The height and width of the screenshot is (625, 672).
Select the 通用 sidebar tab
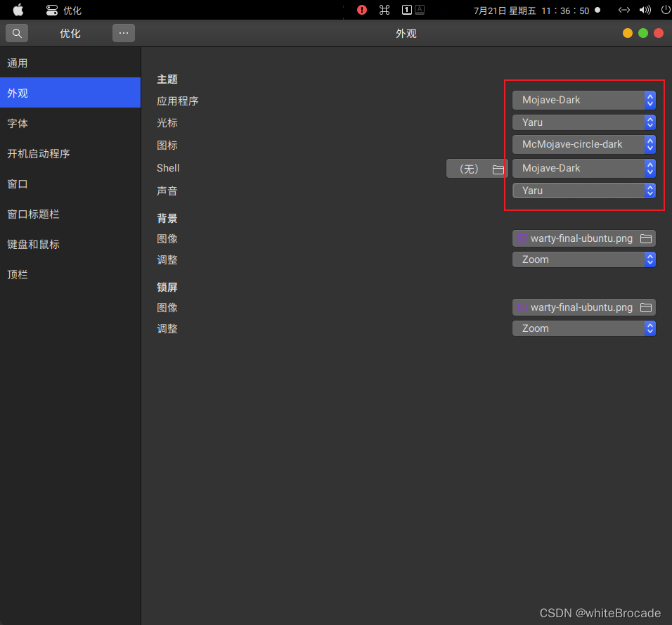click(x=70, y=63)
